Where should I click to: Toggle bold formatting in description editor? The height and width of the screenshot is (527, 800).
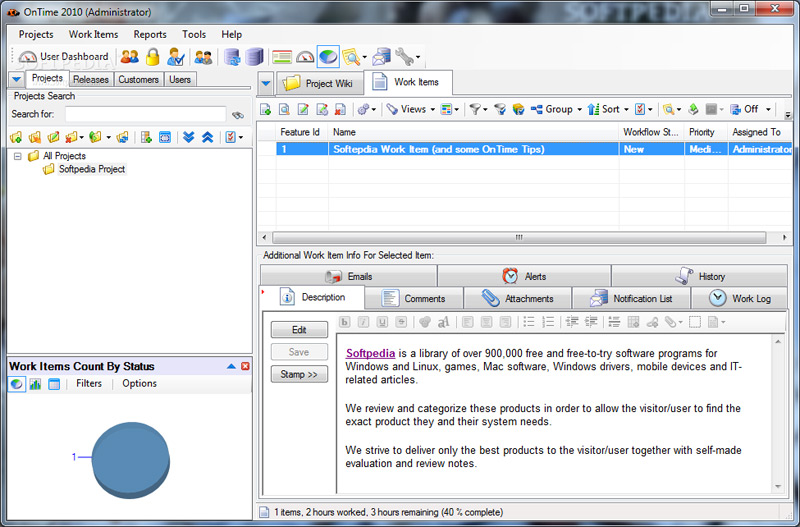pyautogui.click(x=345, y=322)
